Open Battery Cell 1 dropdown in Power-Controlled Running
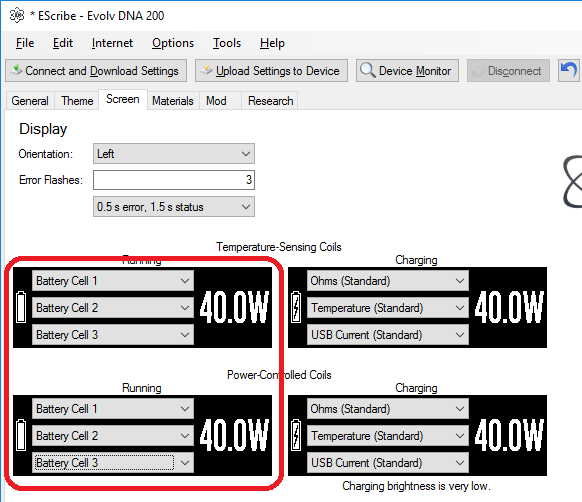The width and height of the screenshot is (582, 502). point(113,408)
